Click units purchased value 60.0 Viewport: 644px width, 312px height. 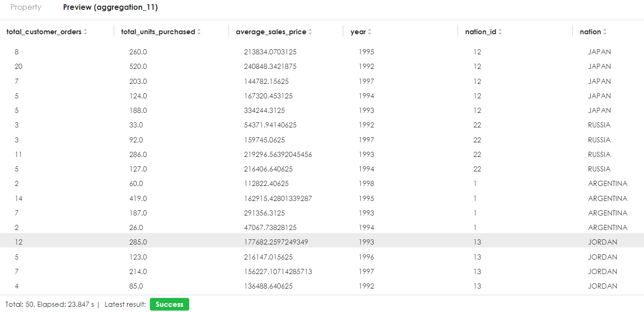136,184
